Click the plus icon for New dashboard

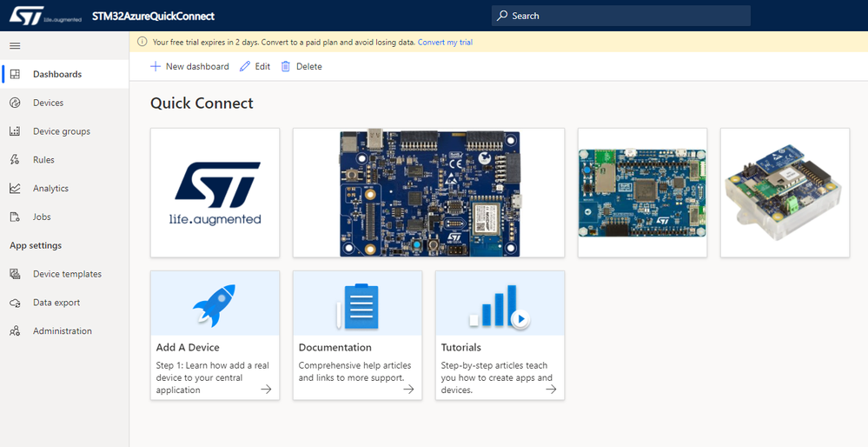coord(156,66)
